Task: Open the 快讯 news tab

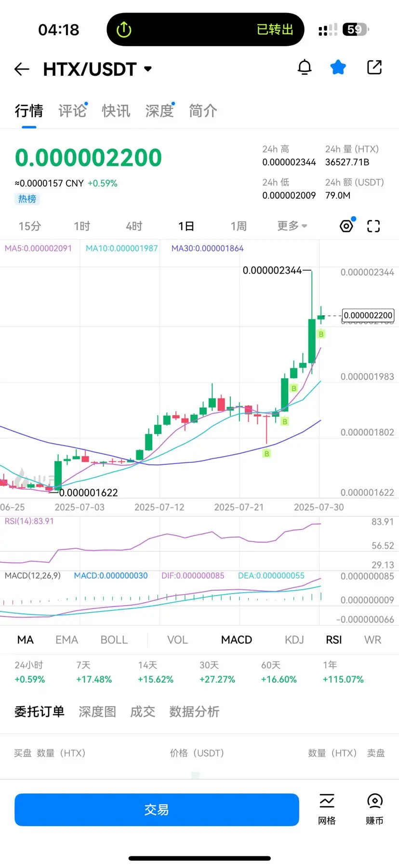Action: point(116,111)
